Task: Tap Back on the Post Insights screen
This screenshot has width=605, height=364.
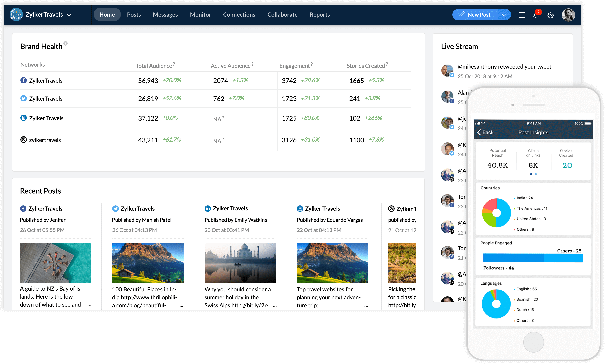Action: [486, 132]
